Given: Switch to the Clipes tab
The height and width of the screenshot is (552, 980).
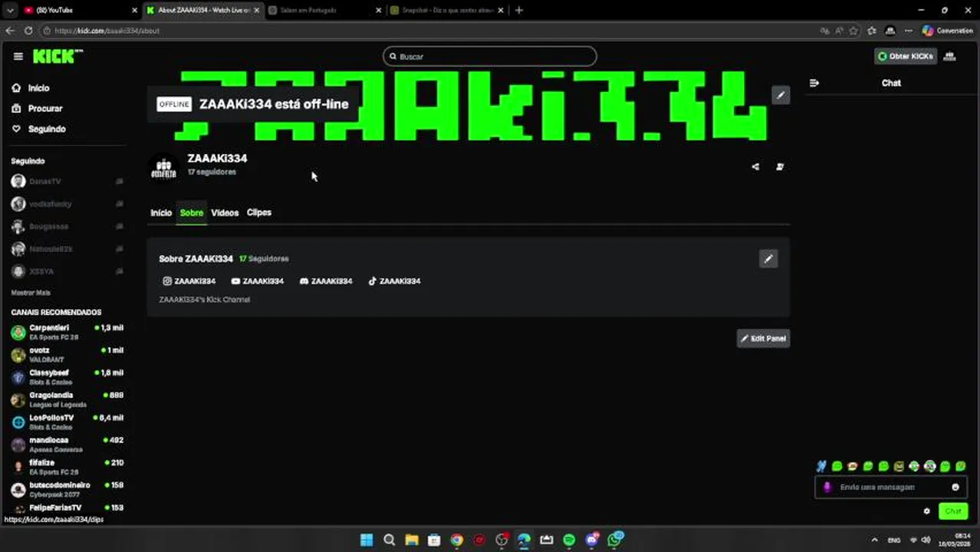Looking at the screenshot, I should [259, 213].
